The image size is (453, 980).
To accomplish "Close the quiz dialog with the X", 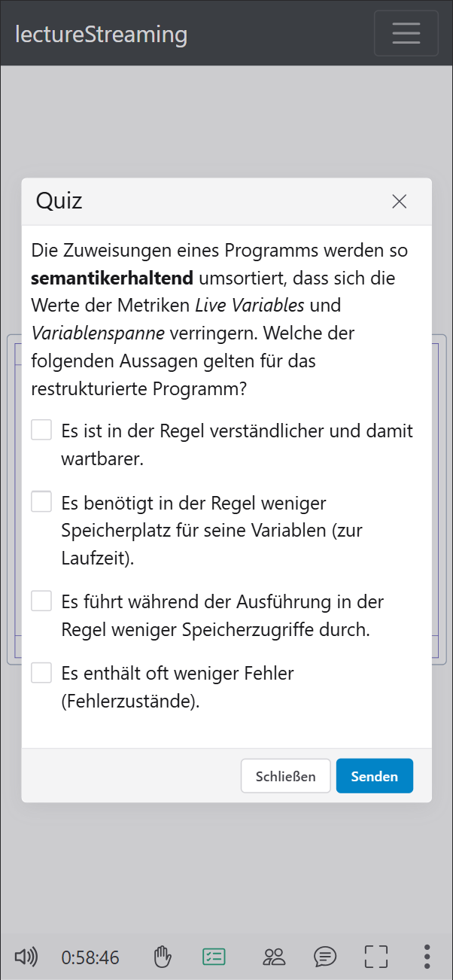I will click(399, 202).
